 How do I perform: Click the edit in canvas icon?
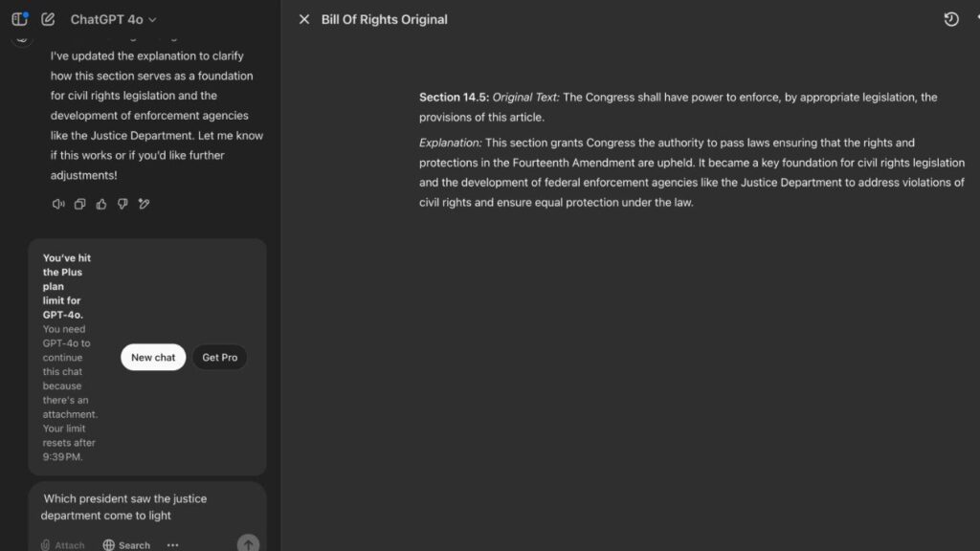(x=144, y=204)
